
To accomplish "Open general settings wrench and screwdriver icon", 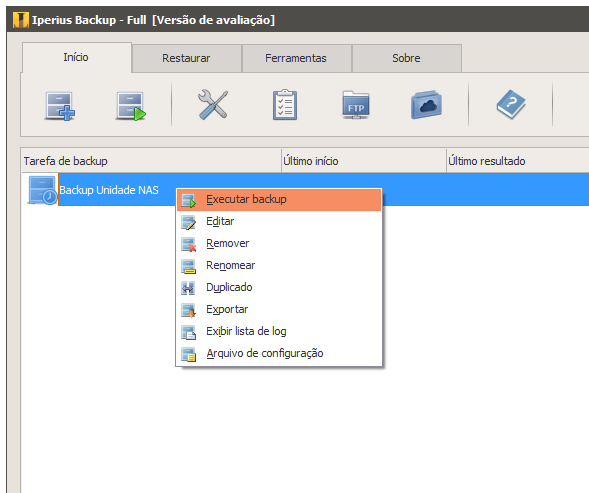I will click(x=213, y=105).
